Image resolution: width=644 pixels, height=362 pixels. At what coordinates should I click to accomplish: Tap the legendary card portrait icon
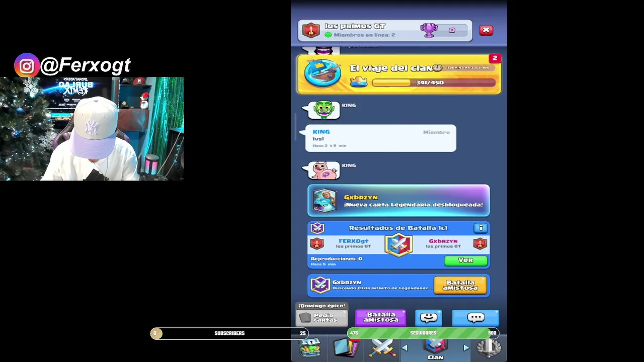coord(325,201)
